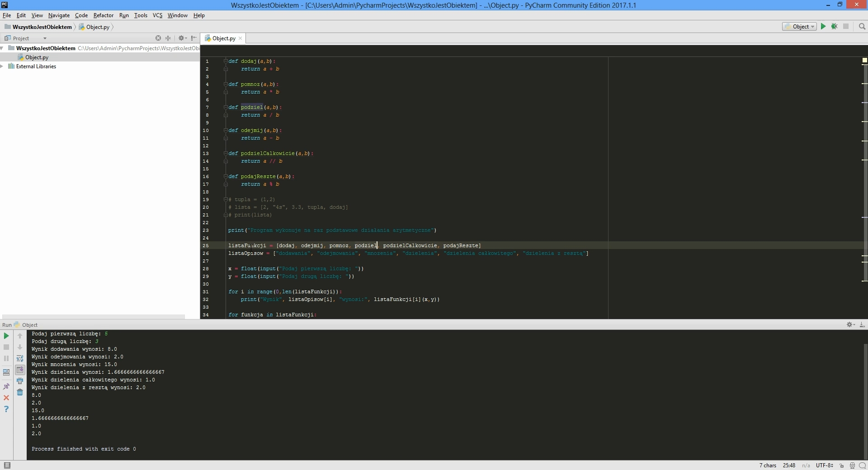Select Object.py in the project tree

point(37,57)
